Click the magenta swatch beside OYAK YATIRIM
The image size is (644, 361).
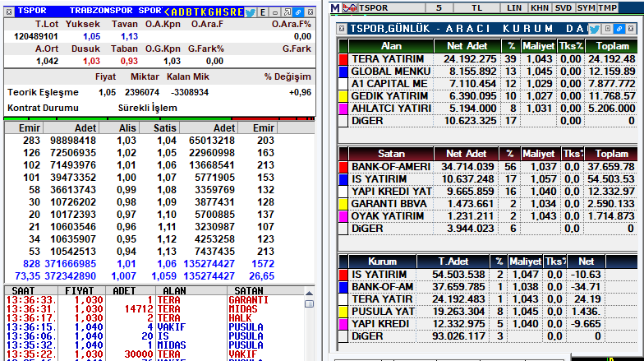click(343, 216)
